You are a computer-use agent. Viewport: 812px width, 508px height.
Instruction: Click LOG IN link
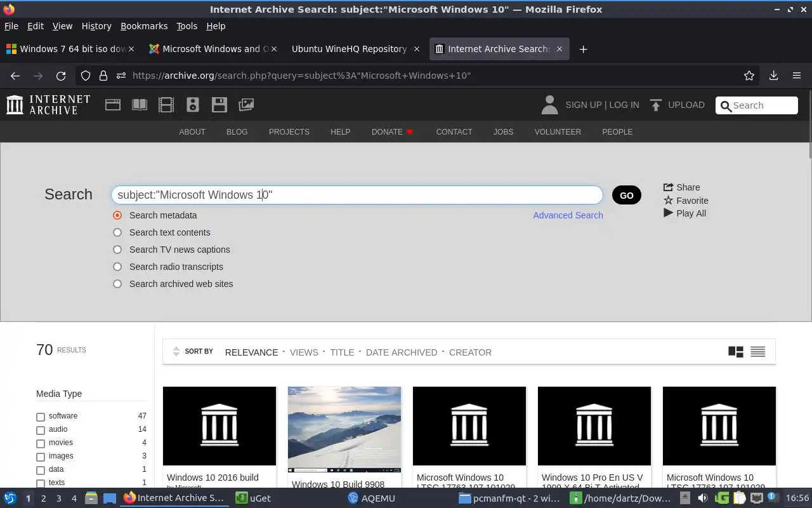pyautogui.click(x=624, y=105)
